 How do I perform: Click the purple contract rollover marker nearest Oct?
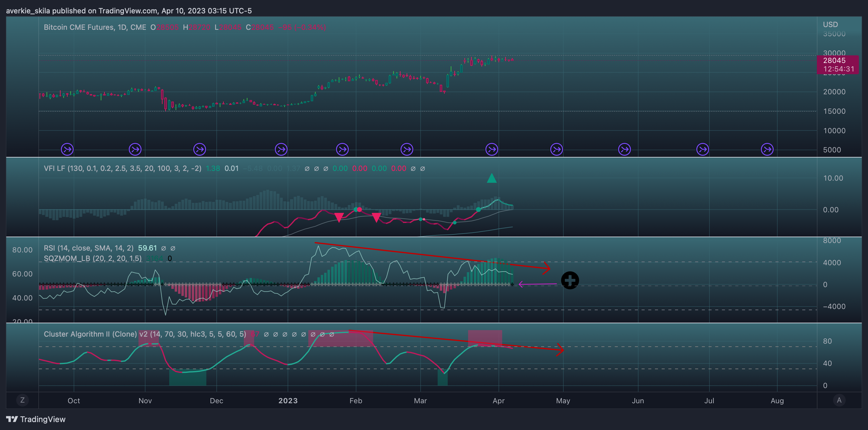(x=67, y=149)
